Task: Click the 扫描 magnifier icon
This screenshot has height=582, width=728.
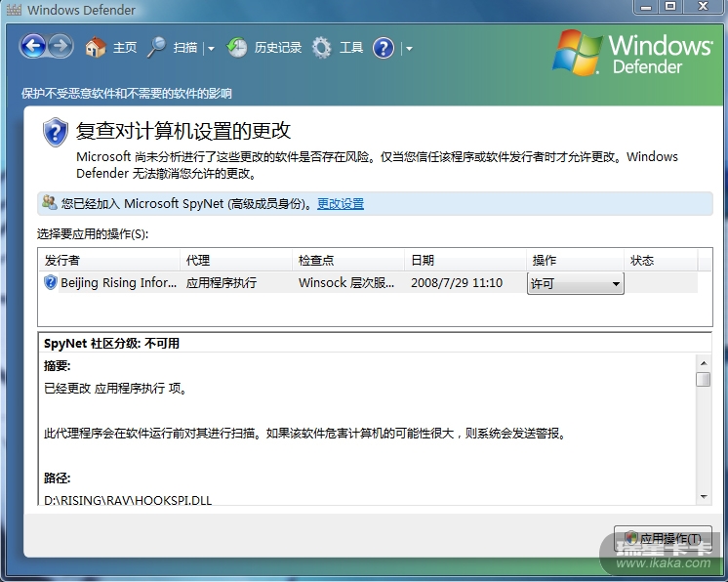Action: click(x=156, y=48)
